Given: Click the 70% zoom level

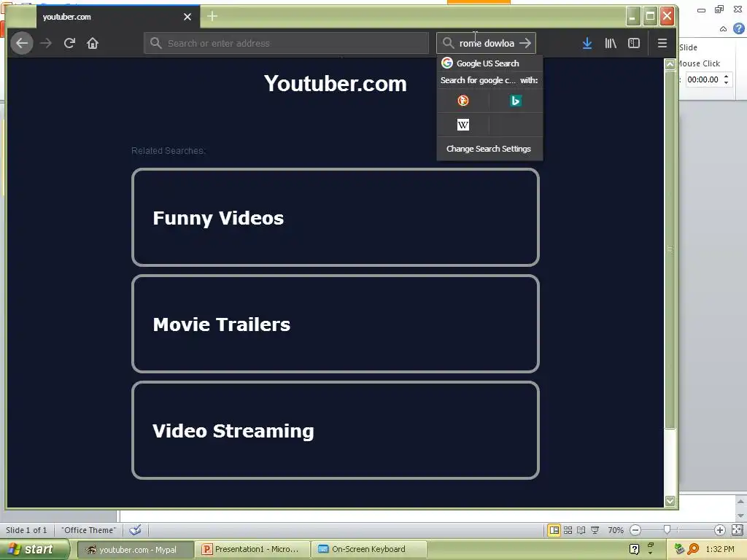Looking at the screenshot, I should [x=616, y=530].
